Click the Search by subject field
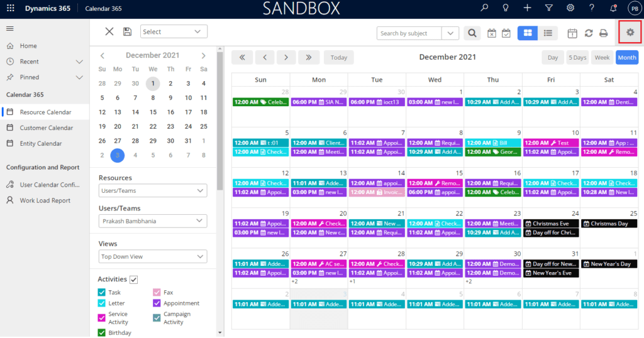The image size is (644, 338). (x=409, y=33)
